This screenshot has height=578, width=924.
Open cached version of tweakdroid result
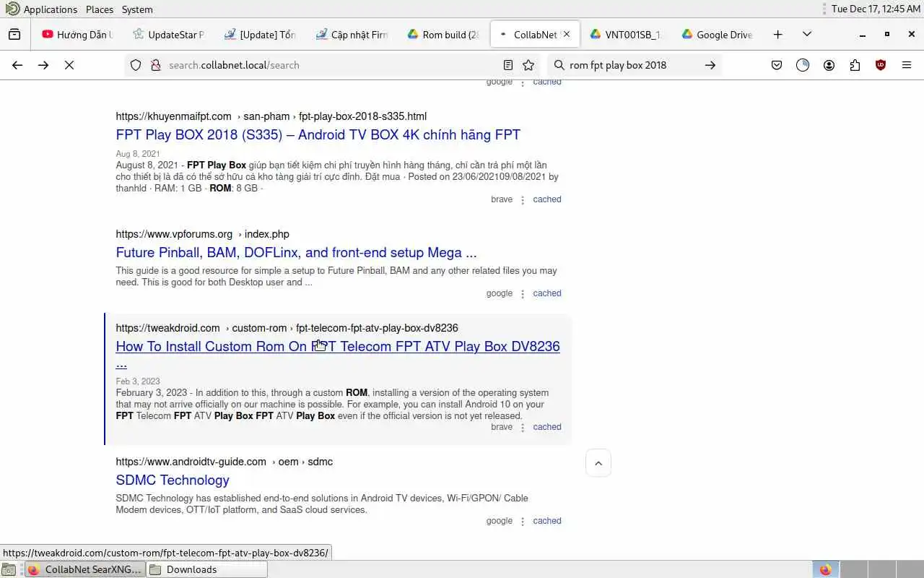tap(547, 427)
